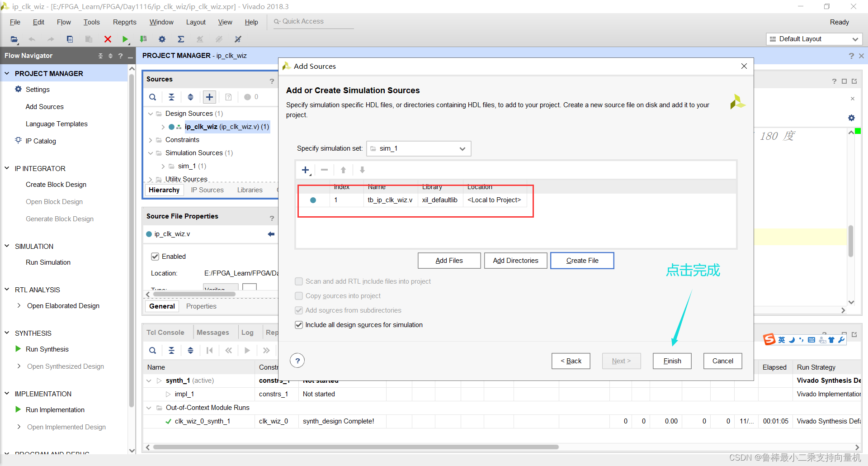Click Run Synthesis in Flow Navigator
This screenshot has height=466, width=868.
pyautogui.click(x=47, y=349)
